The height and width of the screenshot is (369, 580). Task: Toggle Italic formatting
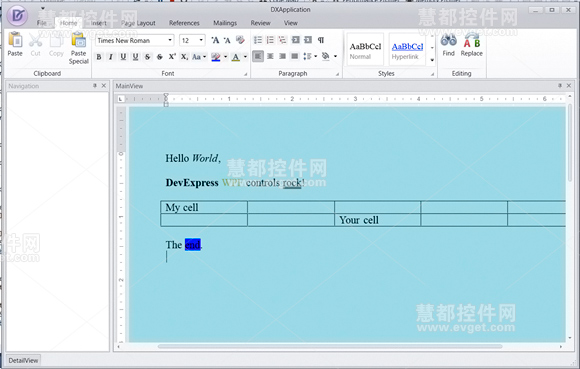point(111,57)
